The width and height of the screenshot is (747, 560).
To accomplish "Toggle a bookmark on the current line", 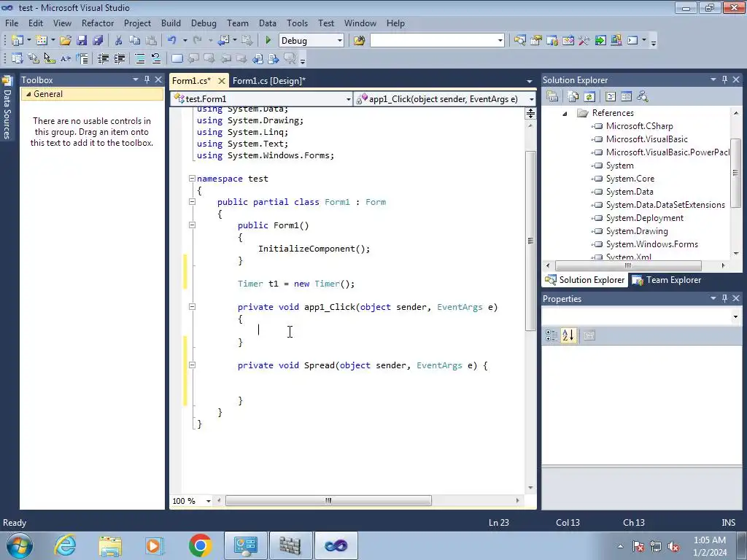I will 177,58.
